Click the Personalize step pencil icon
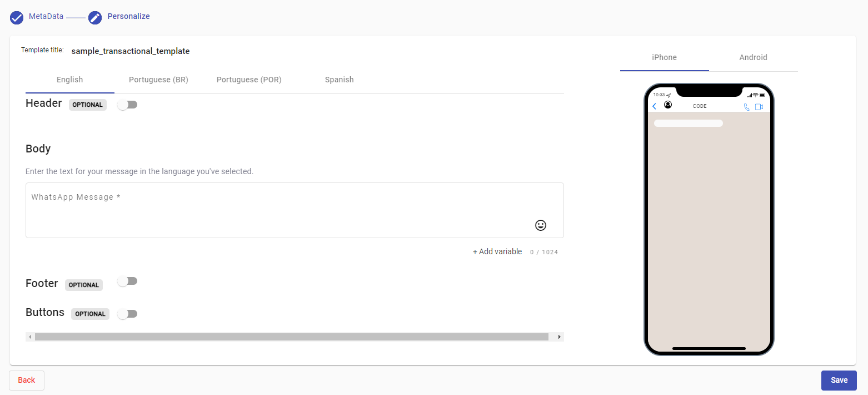Screen dimensions: 868x395 [x=95, y=18]
